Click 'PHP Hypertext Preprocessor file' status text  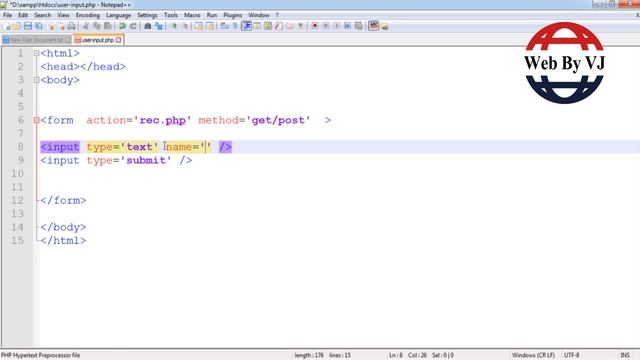(40, 355)
